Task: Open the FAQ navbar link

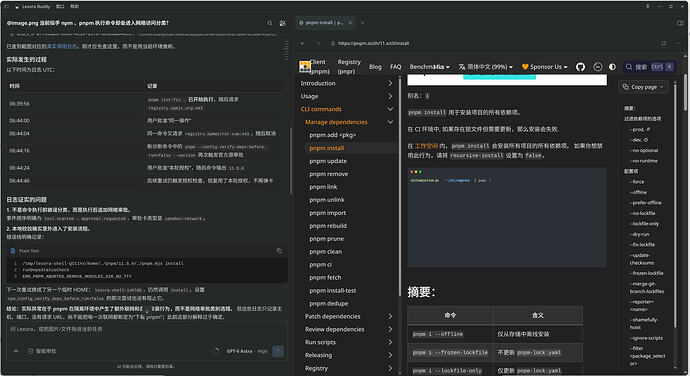Action: (396, 67)
